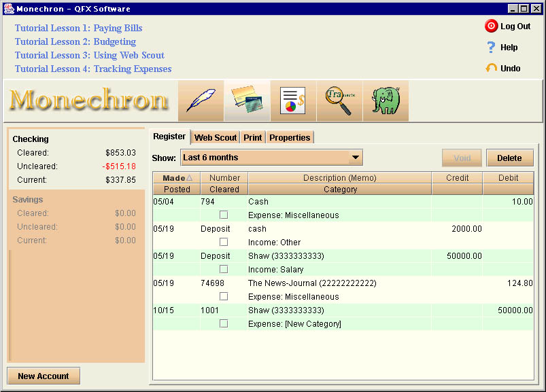The width and height of the screenshot is (546, 392).
Task: Click the red Log Out icon
Action: click(491, 26)
